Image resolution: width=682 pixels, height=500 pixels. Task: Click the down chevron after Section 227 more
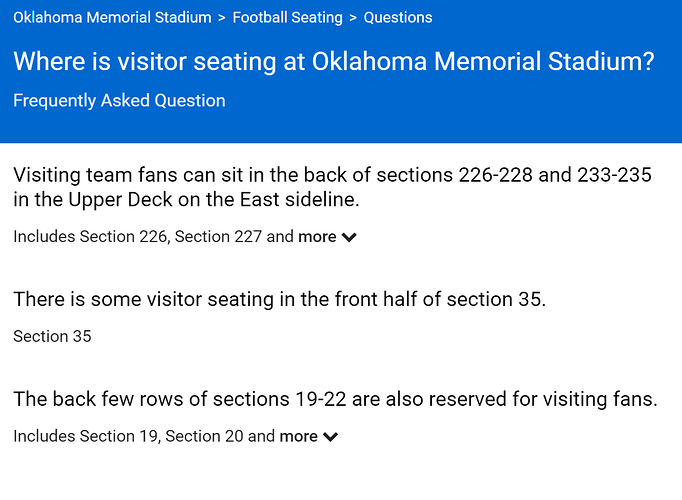(x=349, y=237)
